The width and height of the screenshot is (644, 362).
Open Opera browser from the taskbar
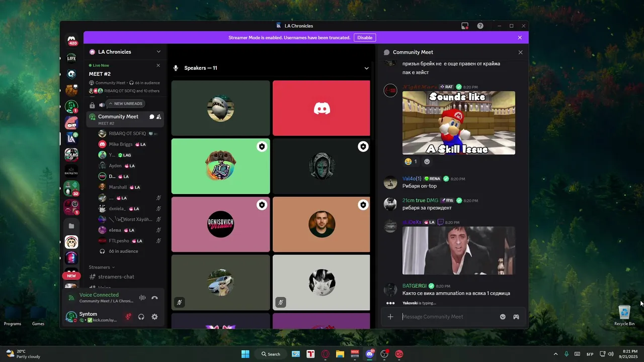coord(326,354)
